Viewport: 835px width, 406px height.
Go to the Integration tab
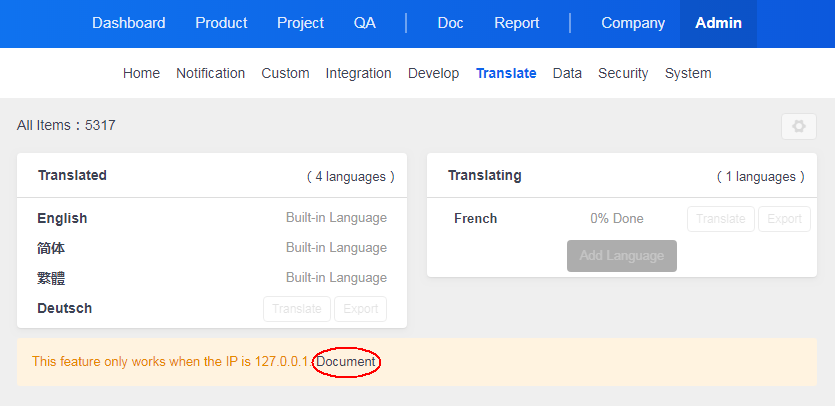pos(358,73)
